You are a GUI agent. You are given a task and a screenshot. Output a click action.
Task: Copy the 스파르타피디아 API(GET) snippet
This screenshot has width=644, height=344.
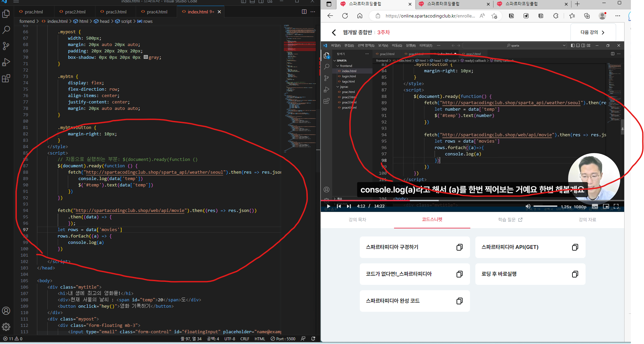(x=575, y=247)
